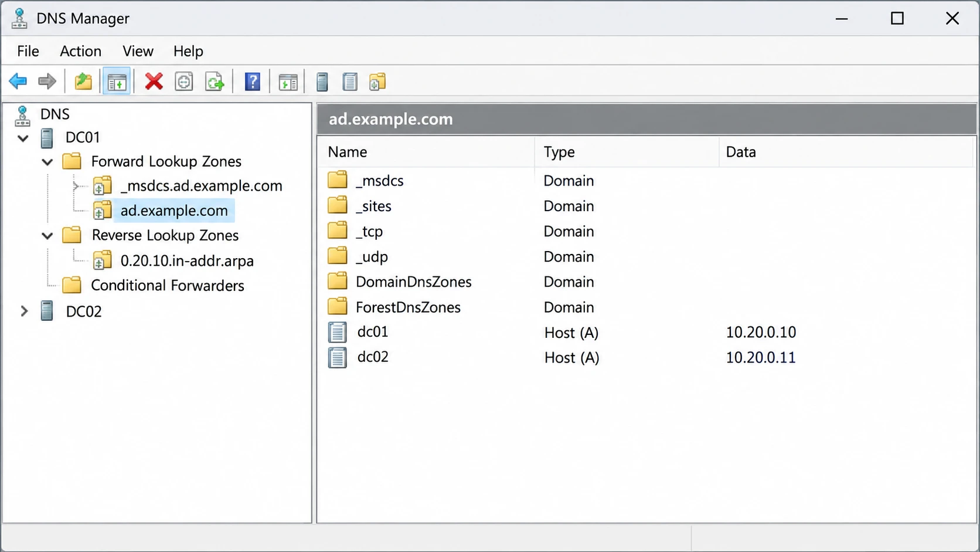Click the _msdcs folder icon in list
The height and width of the screenshot is (552, 980).
point(338,180)
